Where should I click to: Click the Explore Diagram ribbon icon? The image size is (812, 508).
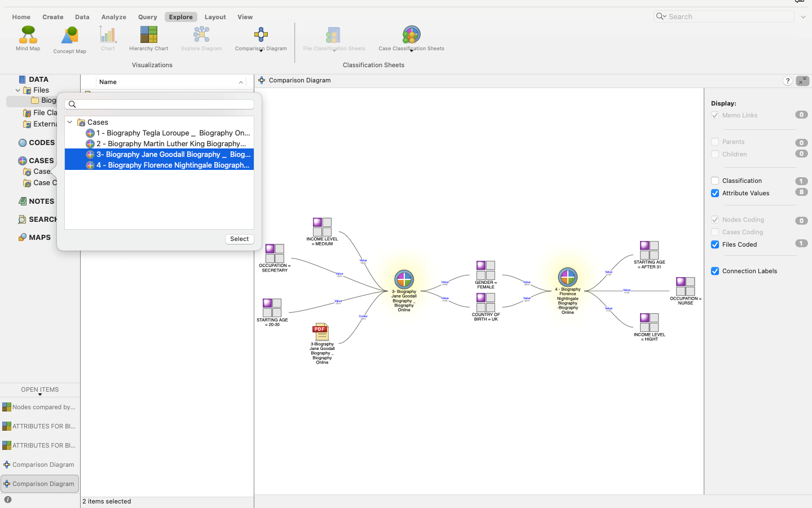pos(201,38)
